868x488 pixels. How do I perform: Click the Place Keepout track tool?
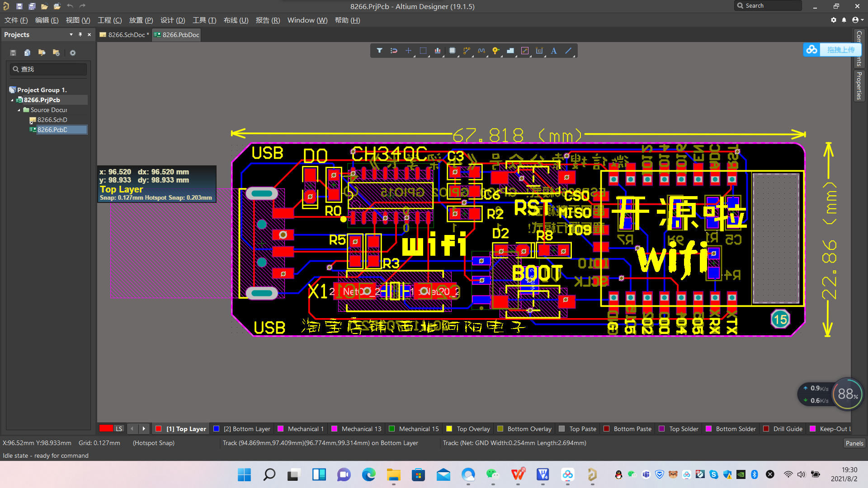click(525, 51)
